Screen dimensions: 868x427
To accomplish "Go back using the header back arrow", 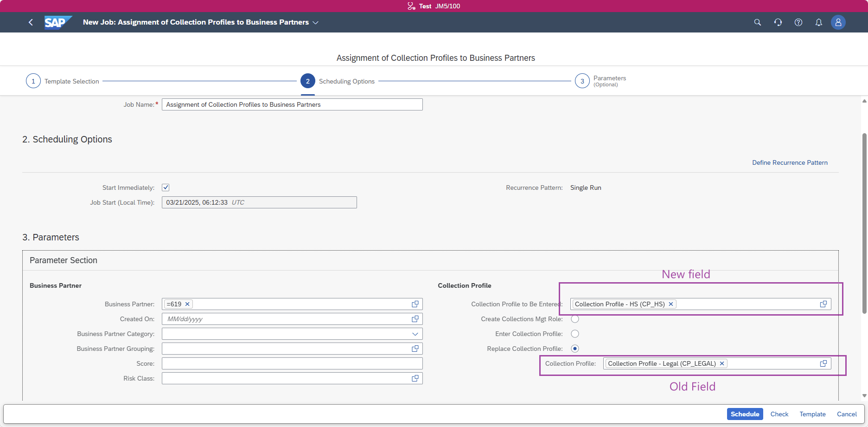I will coord(31,22).
